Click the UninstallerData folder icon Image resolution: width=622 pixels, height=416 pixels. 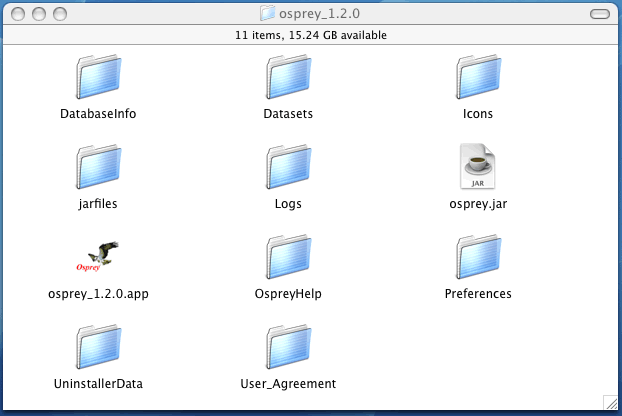98,347
